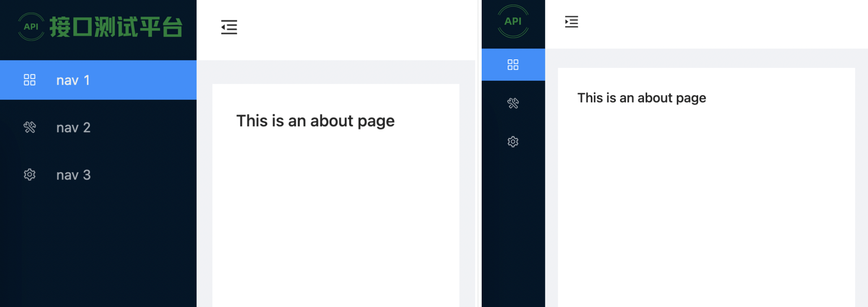Click the 接口测试平台 title text

[x=116, y=27]
